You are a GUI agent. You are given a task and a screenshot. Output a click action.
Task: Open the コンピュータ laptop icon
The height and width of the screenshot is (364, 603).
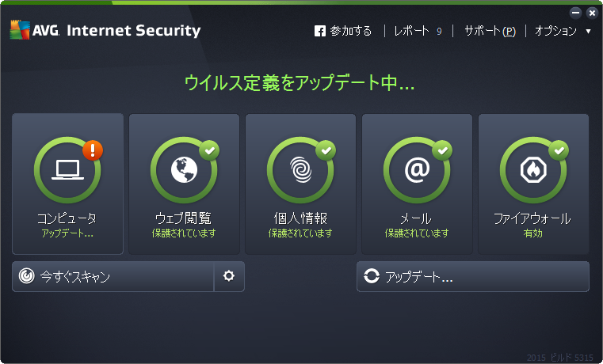[67, 169]
